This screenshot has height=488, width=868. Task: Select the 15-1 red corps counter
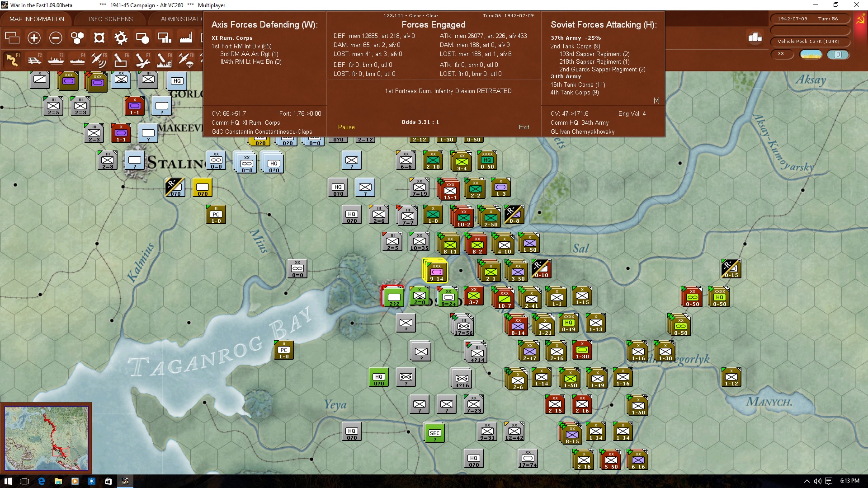(x=450, y=190)
